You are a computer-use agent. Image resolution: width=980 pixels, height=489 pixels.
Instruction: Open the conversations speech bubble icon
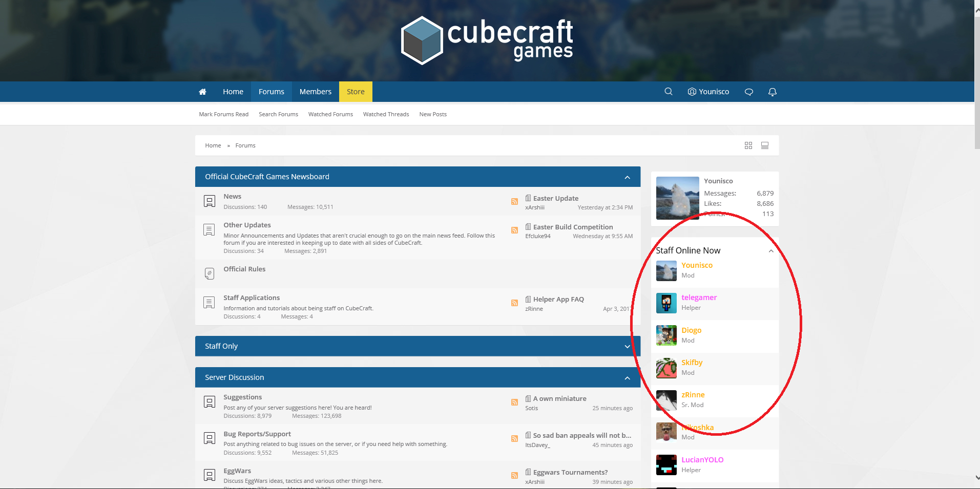point(749,92)
